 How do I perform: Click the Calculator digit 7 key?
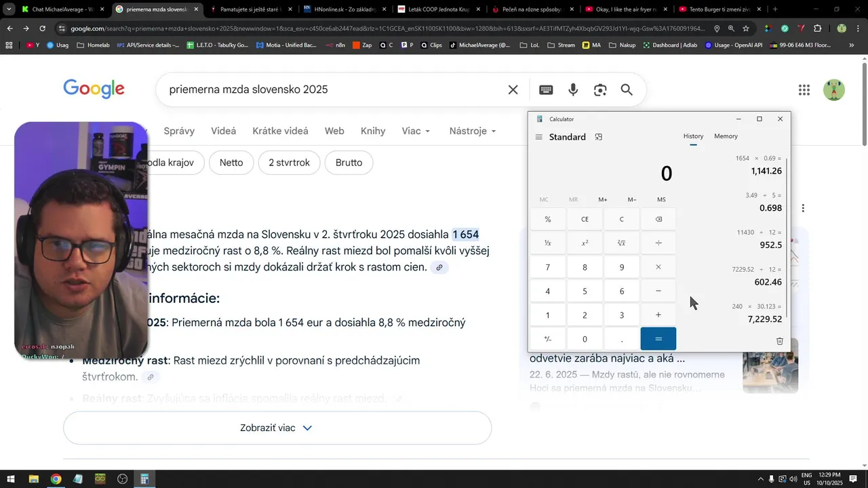(x=548, y=267)
